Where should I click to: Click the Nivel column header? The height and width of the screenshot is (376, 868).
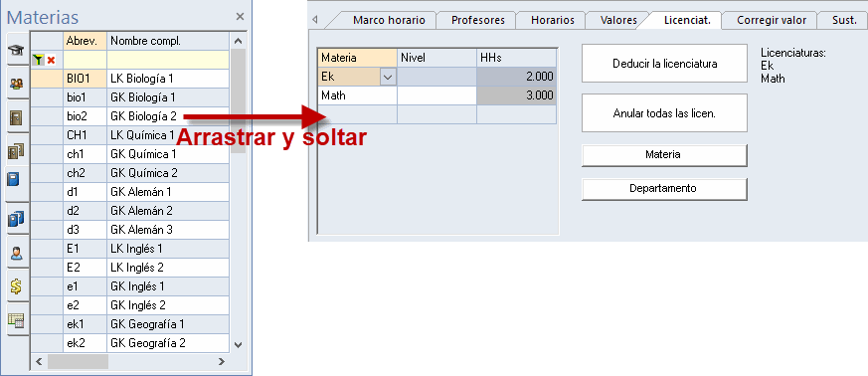436,58
